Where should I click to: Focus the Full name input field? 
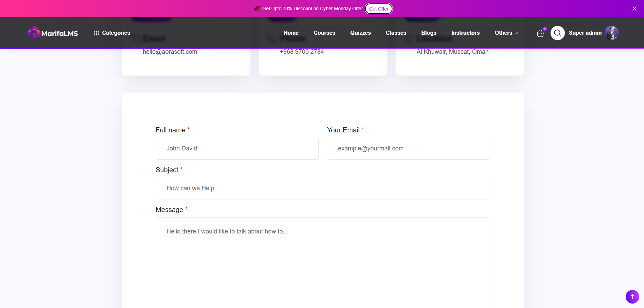pos(237,149)
